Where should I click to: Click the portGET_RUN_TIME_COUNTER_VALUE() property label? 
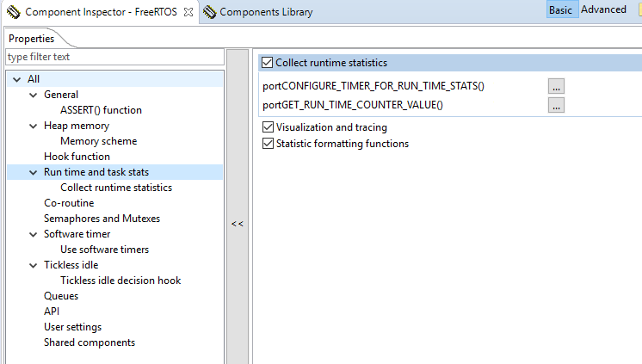[x=353, y=105]
